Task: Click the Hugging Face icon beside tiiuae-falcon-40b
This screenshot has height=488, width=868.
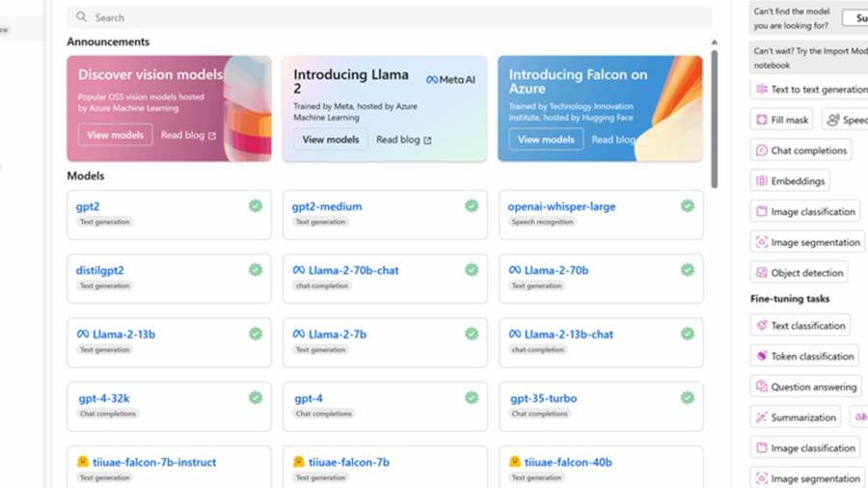Action: [x=514, y=461]
